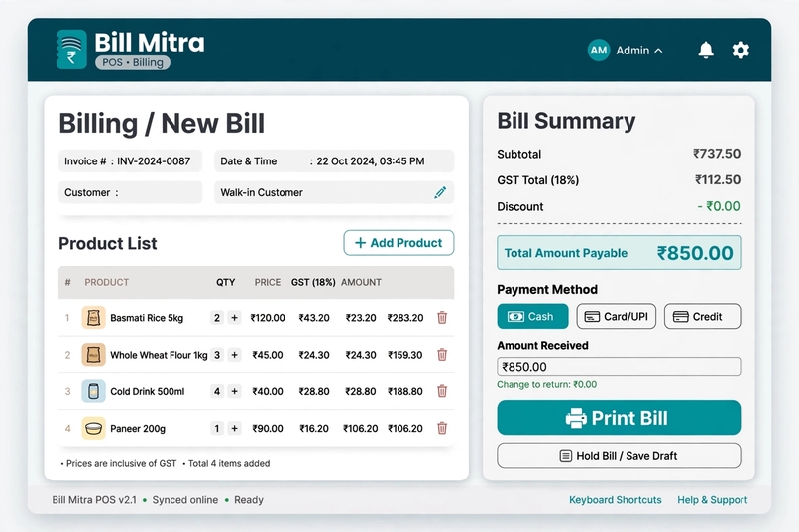
Task: Open the Keyboard Shortcuts link
Action: coord(615,500)
